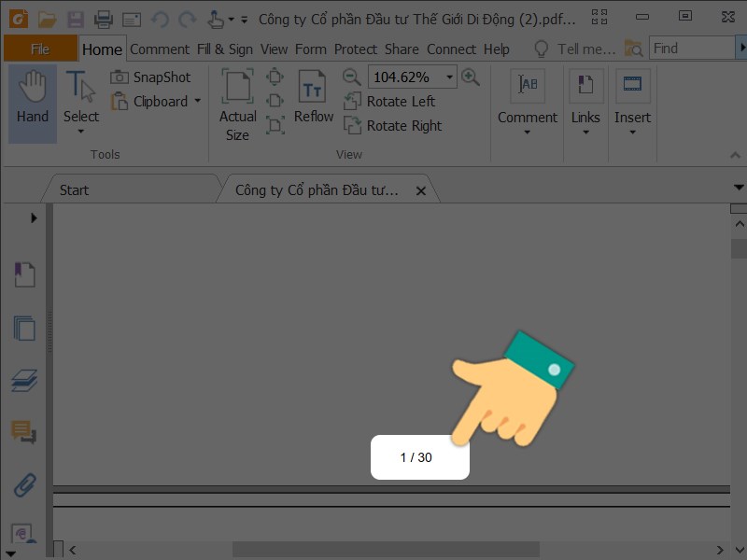Open the Fill & Sign tab
The width and height of the screenshot is (747, 560).
pyautogui.click(x=225, y=49)
